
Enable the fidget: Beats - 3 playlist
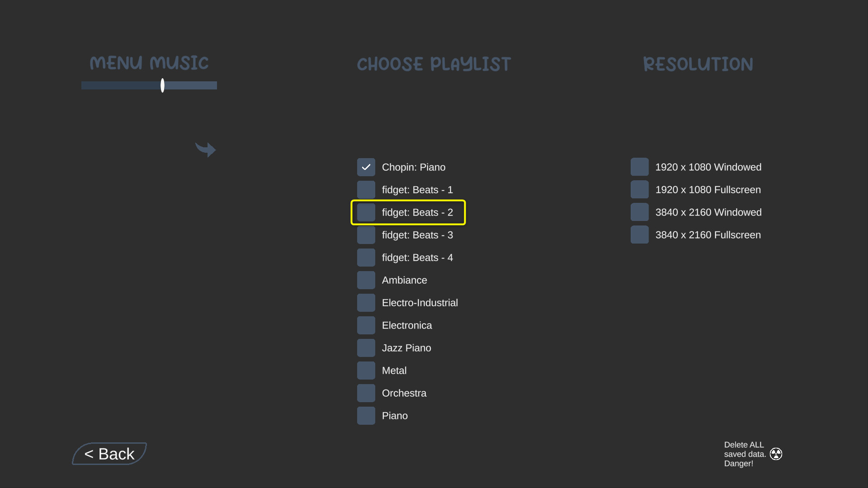click(x=366, y=235)
